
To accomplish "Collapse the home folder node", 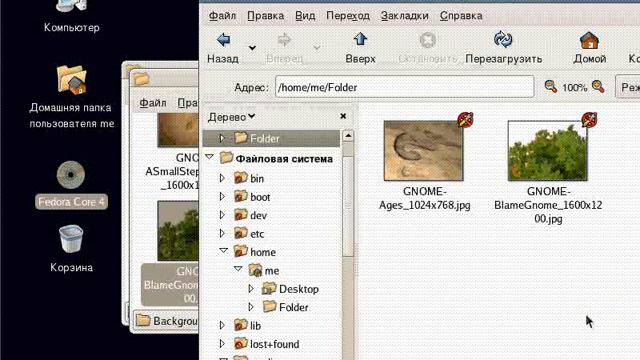I will click(x=224, y=251).
